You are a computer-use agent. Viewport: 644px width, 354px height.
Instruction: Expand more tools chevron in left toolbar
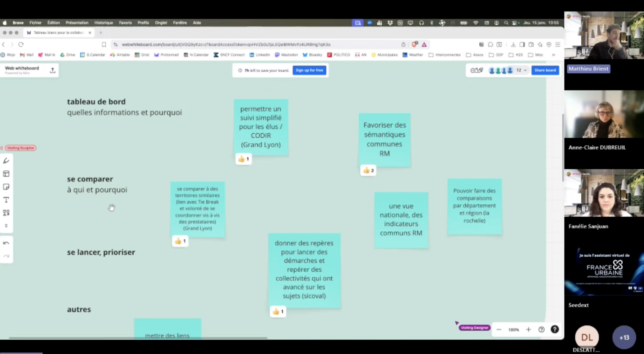pos(6,226)
